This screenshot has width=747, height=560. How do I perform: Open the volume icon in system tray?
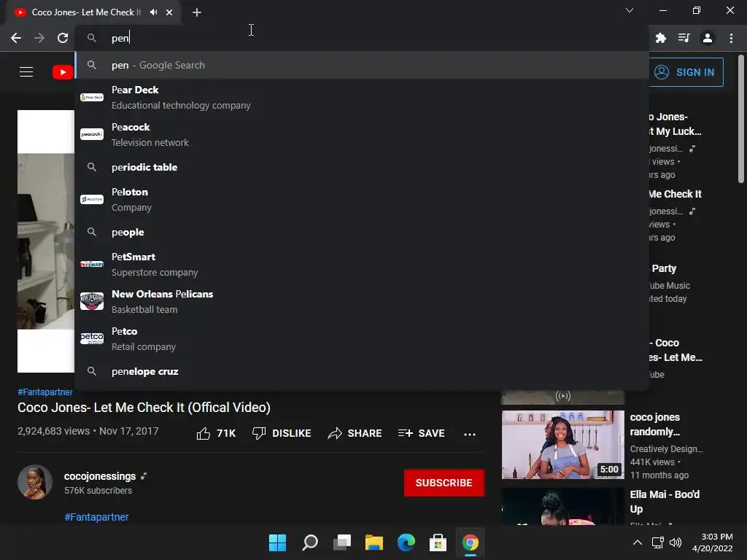pyautogui.click(x=676, y=542)
